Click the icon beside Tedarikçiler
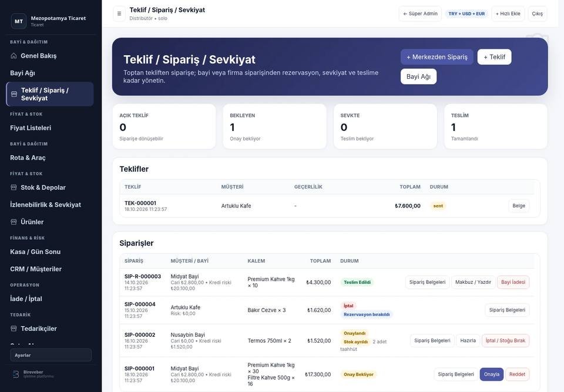Viewport: 564px width, 392px height. [x=14, y=329]
